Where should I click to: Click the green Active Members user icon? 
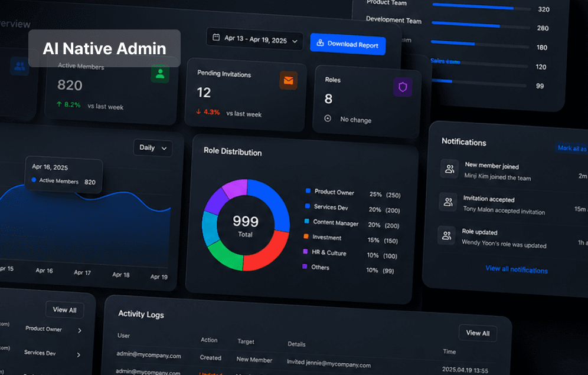tap(160, 74)
